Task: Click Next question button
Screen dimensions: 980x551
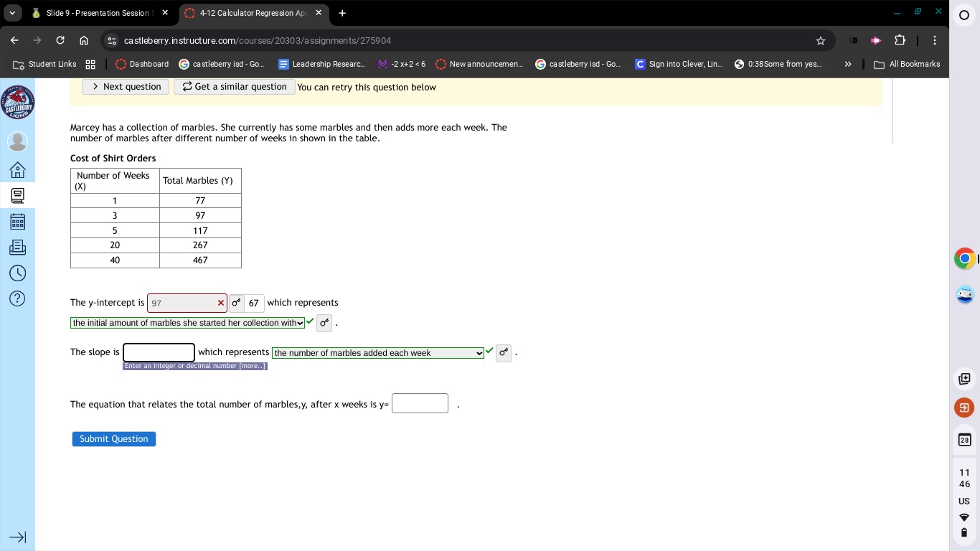Action: click(126, 87)
